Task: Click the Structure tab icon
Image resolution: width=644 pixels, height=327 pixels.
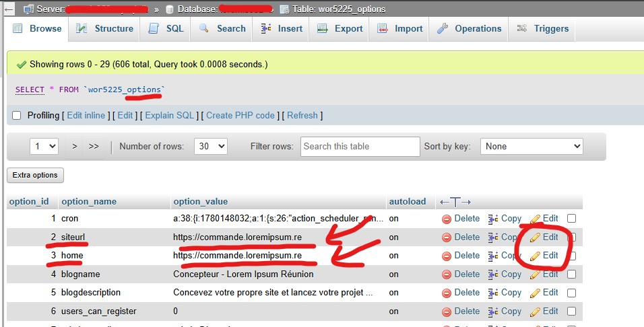Action: tap(82, 28)
